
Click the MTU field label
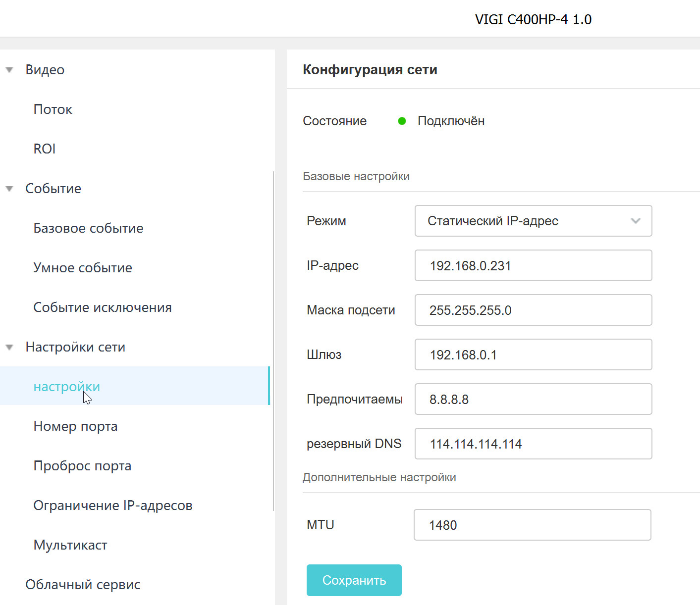(x=321, y=525)
